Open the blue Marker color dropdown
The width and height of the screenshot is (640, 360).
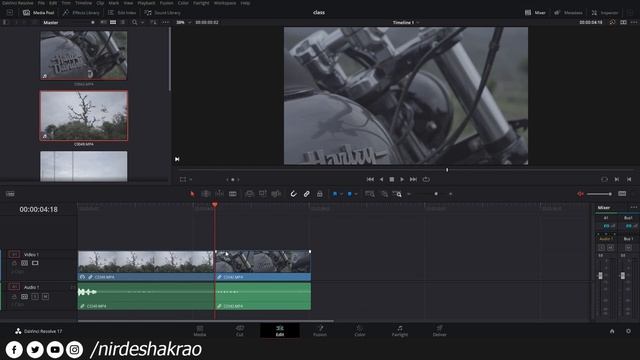click(356, 194)
